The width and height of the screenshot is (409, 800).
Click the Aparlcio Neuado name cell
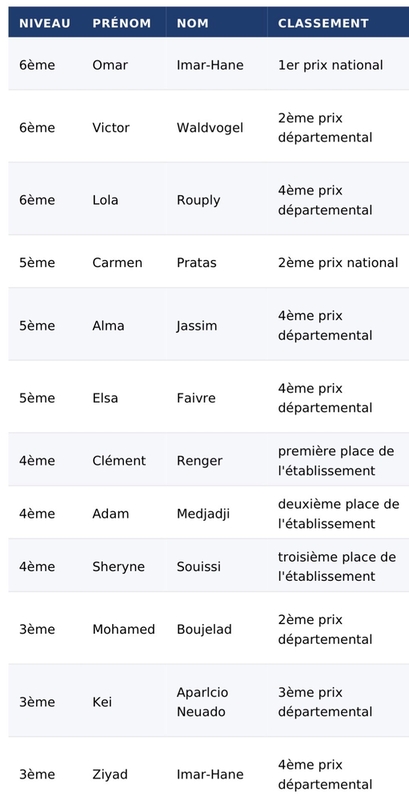pos(202,702)
